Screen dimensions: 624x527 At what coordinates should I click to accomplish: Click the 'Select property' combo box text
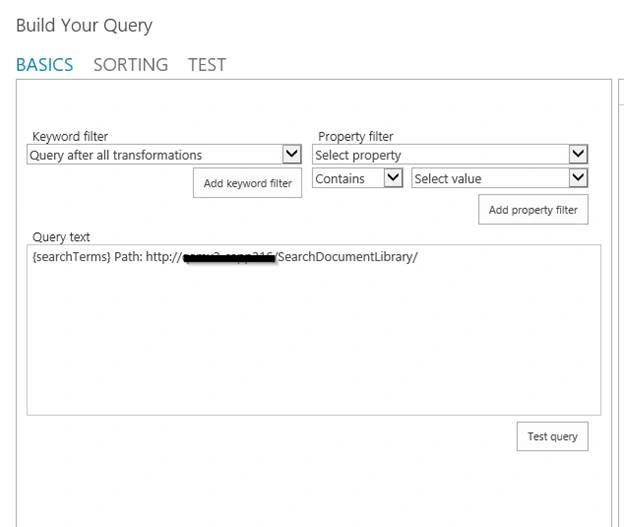click(358, 155)
